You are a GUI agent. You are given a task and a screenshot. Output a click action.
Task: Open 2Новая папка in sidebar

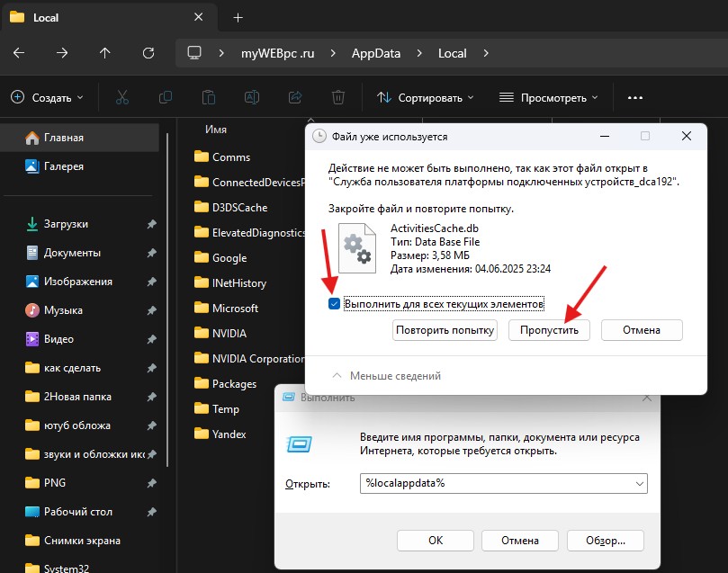[79, 397]
